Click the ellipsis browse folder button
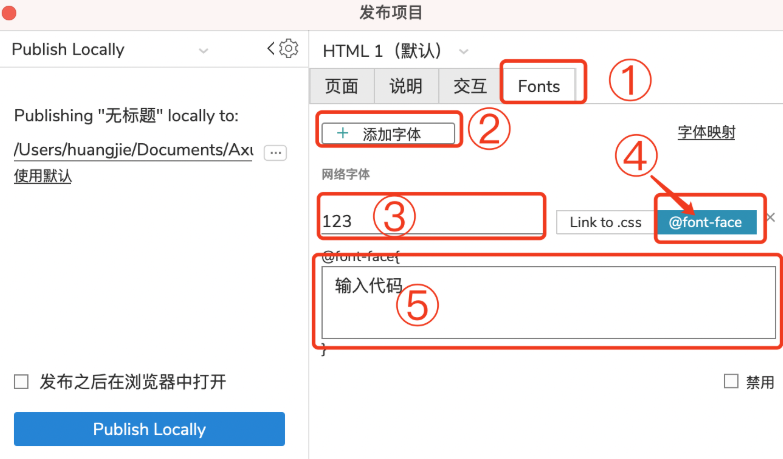Viewport: 783px width, 459px height. (275, 152)
